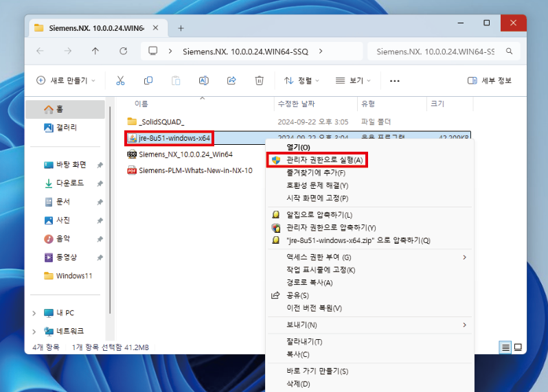Go up one folder level
The image size is (548, 392).
[95, 51]
